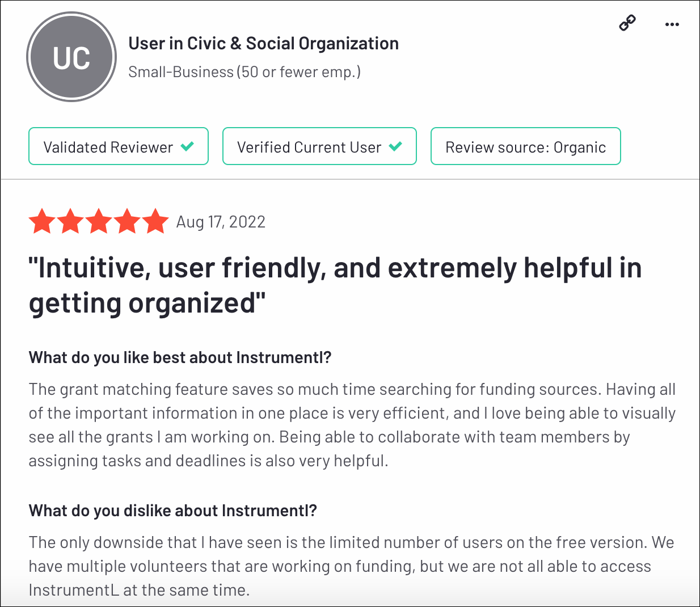Click the Validated Reviewer checkmark icon
Viewport: 700px width, 607px height.
click(x=187, y=147)
